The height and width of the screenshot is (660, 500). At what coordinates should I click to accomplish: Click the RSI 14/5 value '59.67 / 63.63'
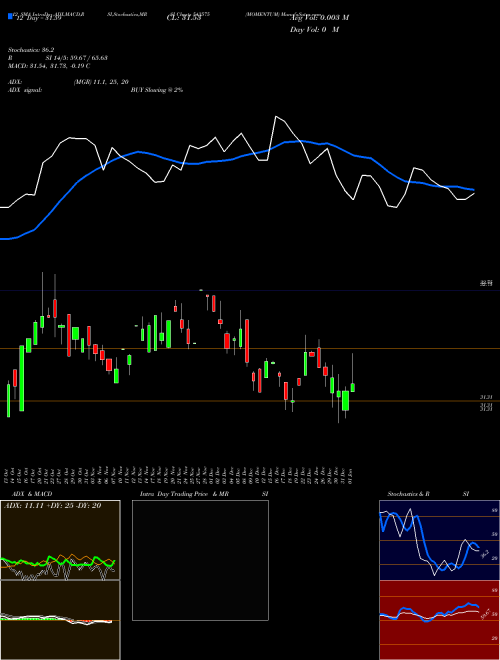point(89,58)
